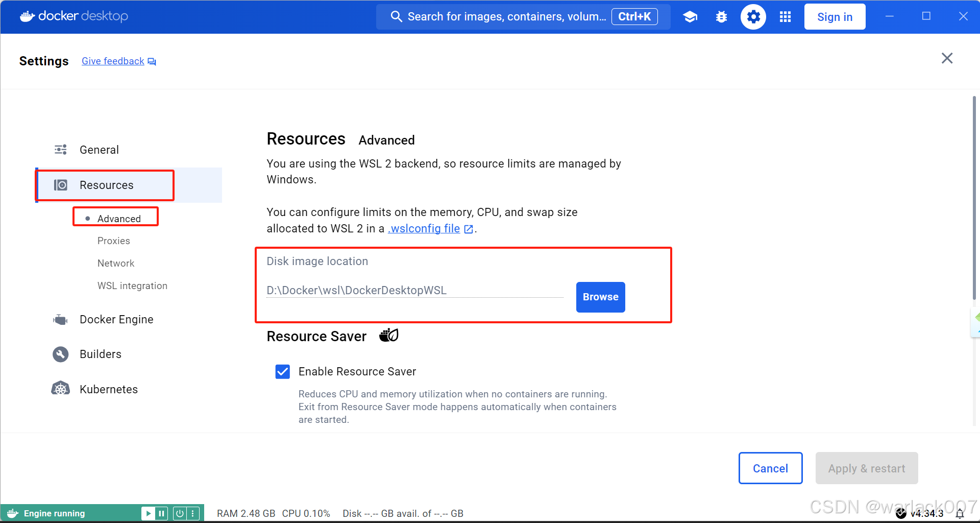Click the Resource Saver leaf whale icon
The width and height of the screenshot is (980, 523).
point(389,336)
